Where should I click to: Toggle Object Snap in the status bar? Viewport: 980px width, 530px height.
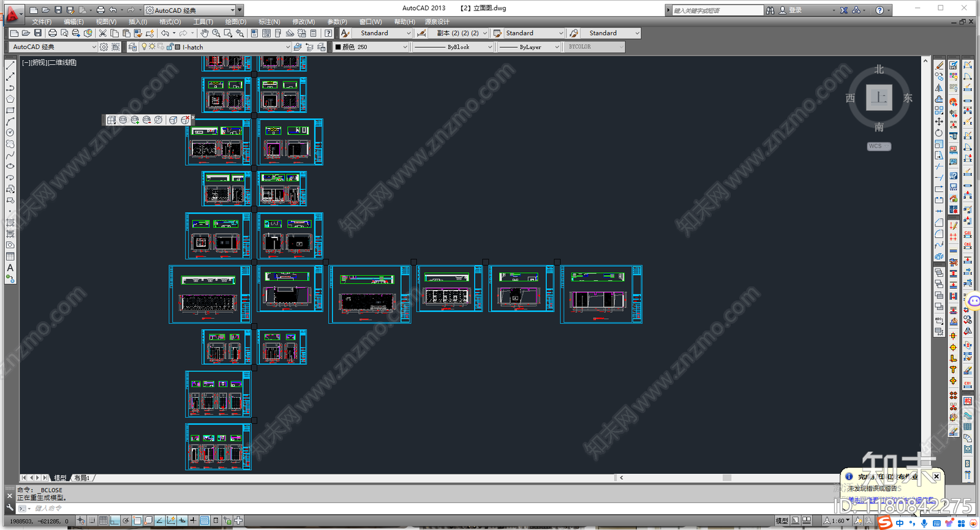point(137,521)
